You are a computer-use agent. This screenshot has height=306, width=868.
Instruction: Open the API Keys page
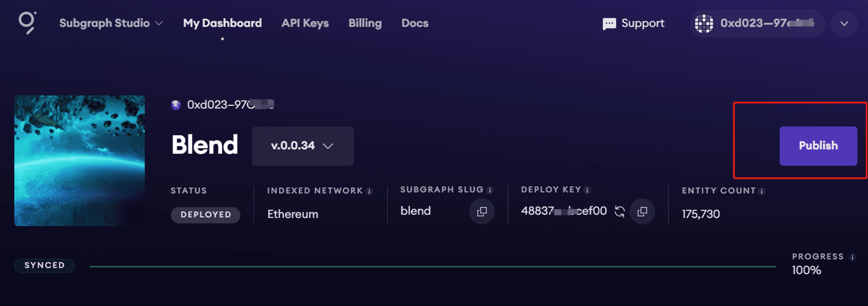click(x=305, y=23)
